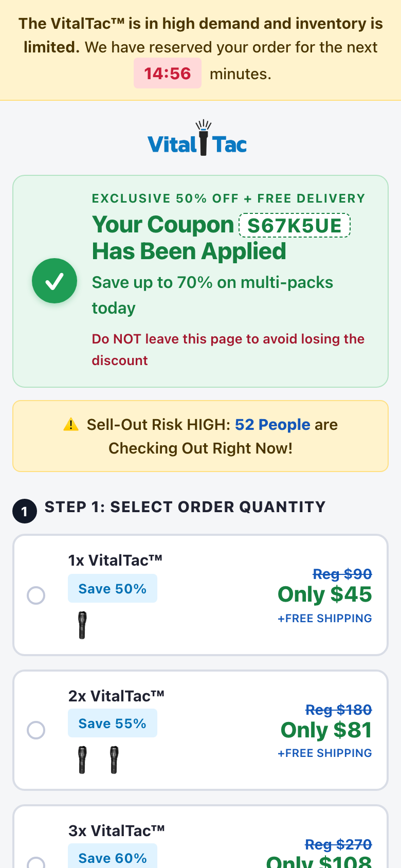Click +FREE SHIPPING under the $45 price
This screenshot has height=868, width=401.
325,618
